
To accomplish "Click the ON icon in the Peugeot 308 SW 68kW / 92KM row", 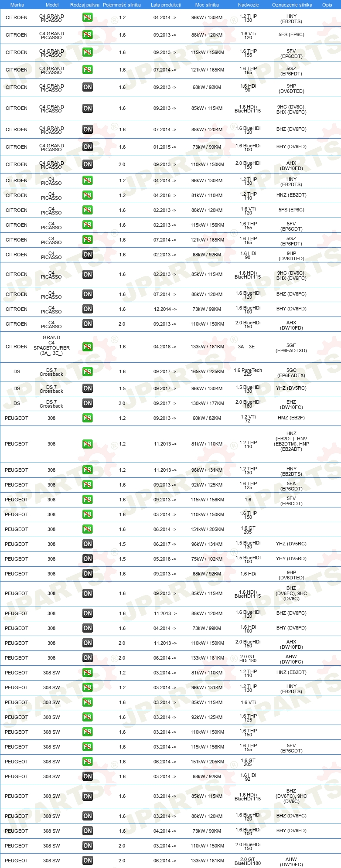I will [x=88, y=776].
